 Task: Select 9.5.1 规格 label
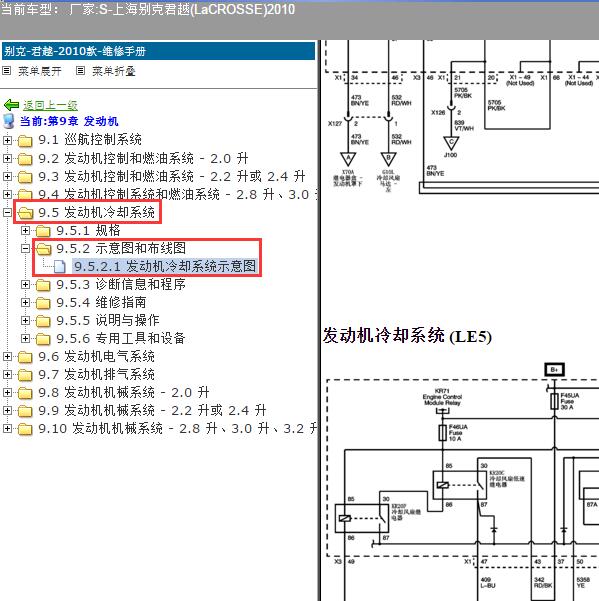click(89, 230)
